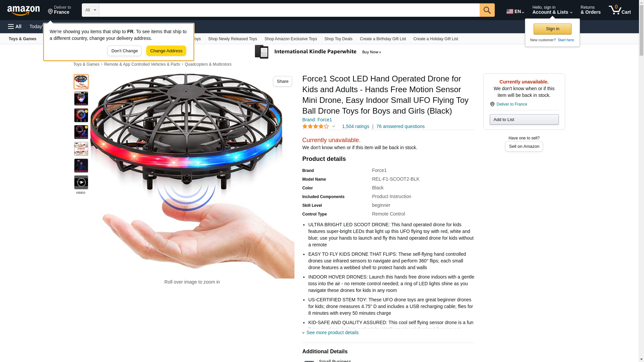Image resolution: width=644 pixels, height=362 pixels.
Task: Select the second product image thumbnail
Action: (81, 99)
